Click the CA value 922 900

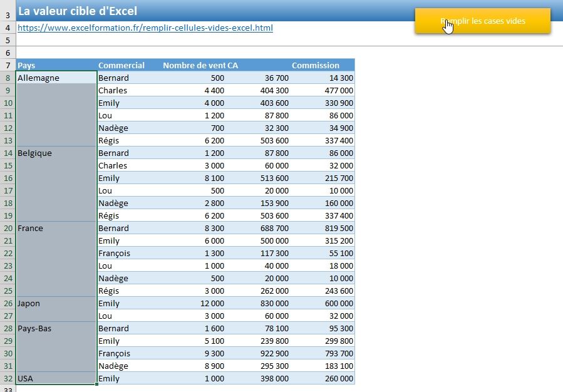[x=258, y=353]
